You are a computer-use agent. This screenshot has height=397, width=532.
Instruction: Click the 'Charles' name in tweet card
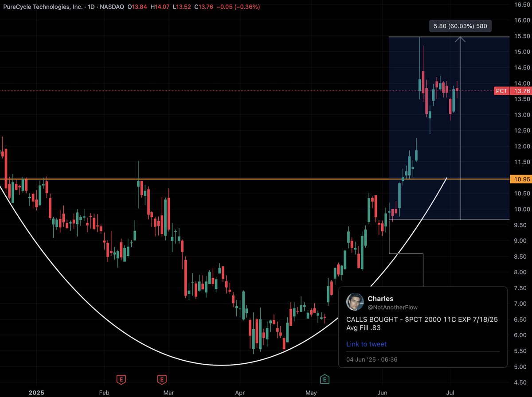[380, 299]
